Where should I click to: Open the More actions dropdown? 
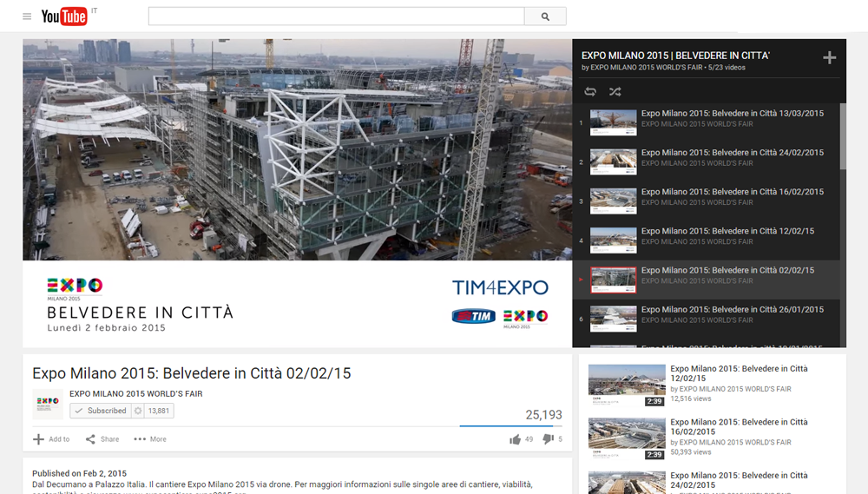pyautogui.click(x=150, y=439)
